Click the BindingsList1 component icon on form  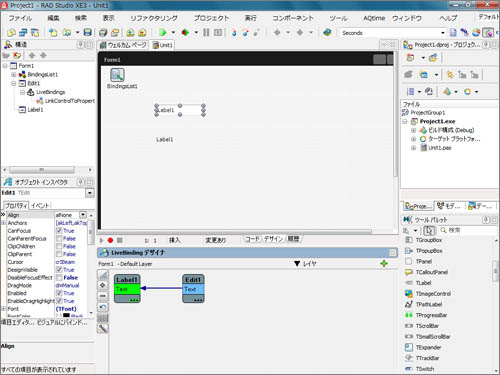117,75
